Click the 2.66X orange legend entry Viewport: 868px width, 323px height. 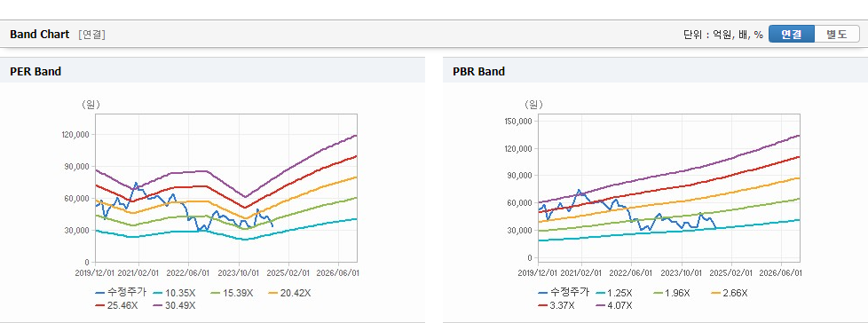point(729,293)
